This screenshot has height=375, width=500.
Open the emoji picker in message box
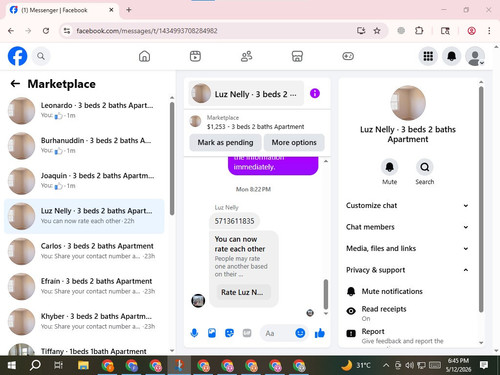click(x=300, y=333)
